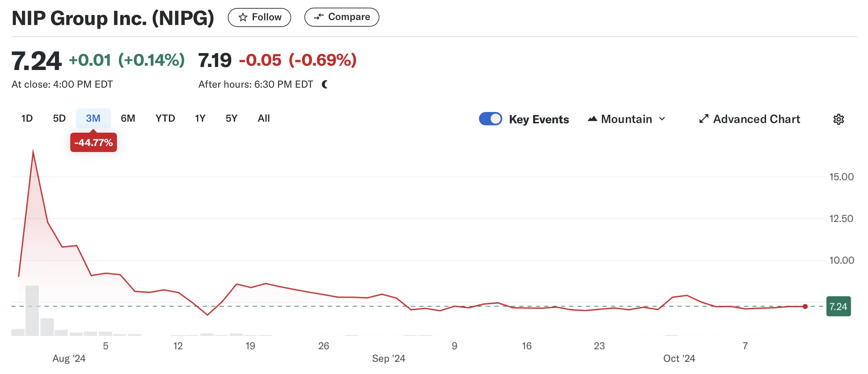The height and width of the screenshot is (374, 868).
Task: Click the At close: 4:00 PM EDT text
Action: (62, 84)
